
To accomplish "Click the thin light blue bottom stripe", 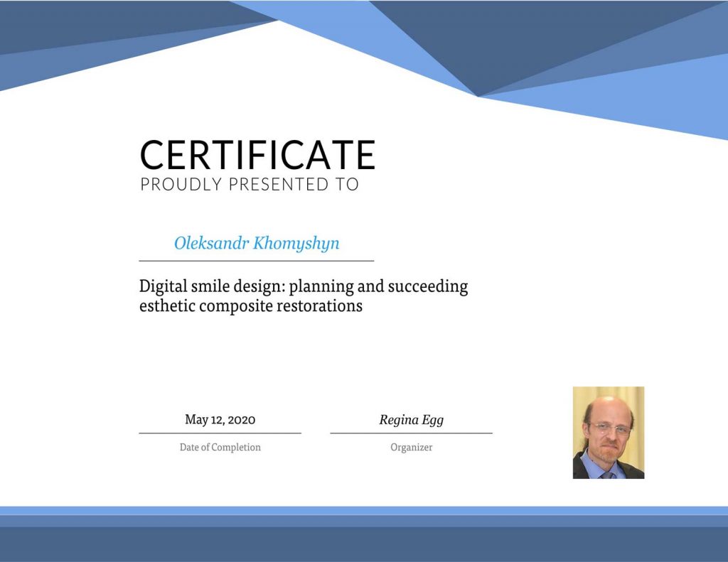I will (x=364, y=510).
